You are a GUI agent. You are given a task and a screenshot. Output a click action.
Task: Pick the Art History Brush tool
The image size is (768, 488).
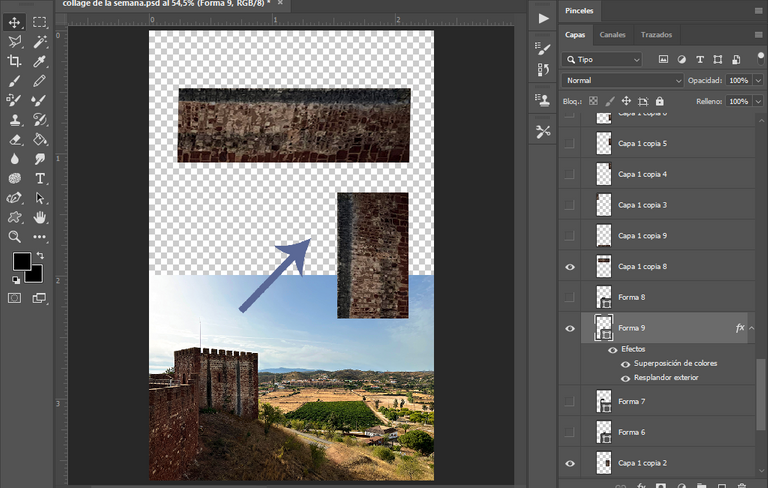(x=40, y=120)
